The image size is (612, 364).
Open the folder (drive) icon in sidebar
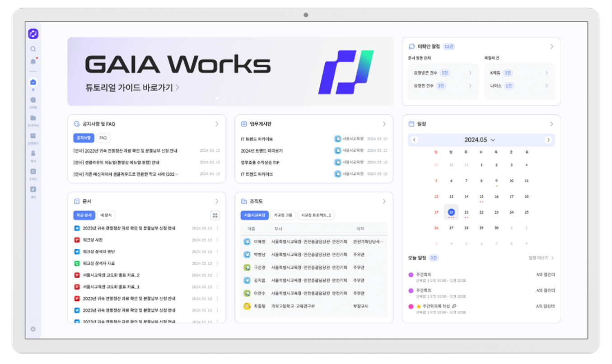click(x=33, y=118)
